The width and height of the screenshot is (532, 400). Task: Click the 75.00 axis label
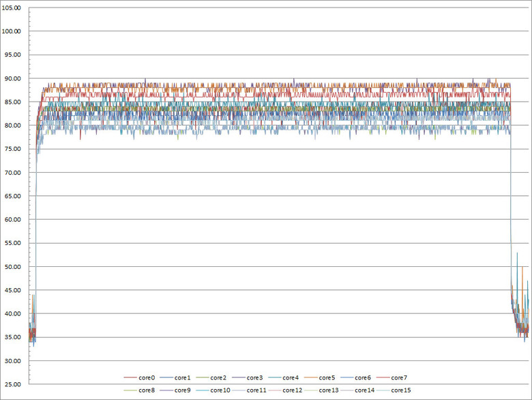12,149
